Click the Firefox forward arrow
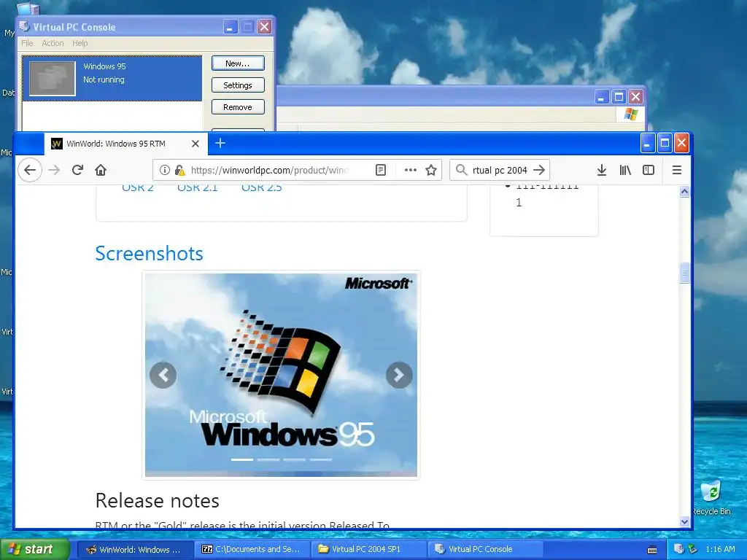This screenshot has height=560, width=747. point(54,170)
